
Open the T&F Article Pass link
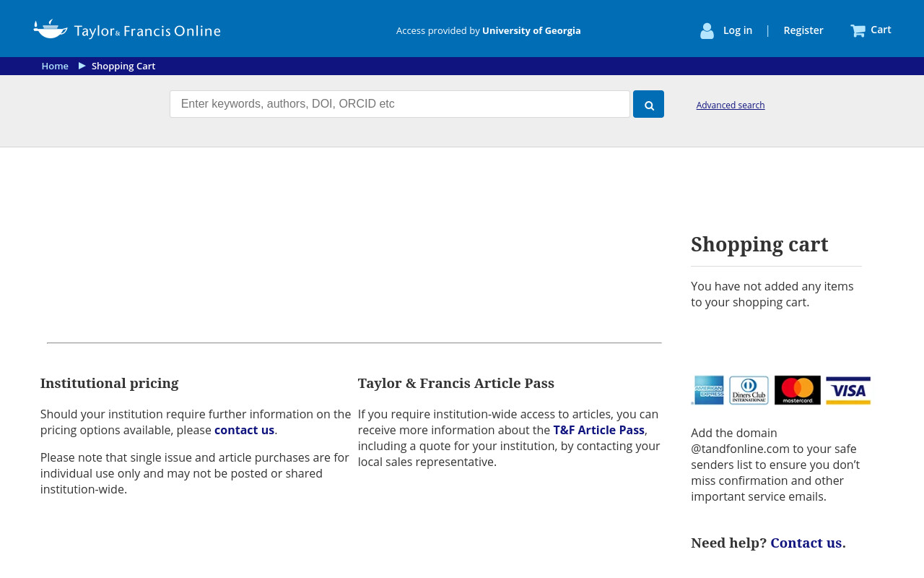pyautogui.click(x=598, y=430)
